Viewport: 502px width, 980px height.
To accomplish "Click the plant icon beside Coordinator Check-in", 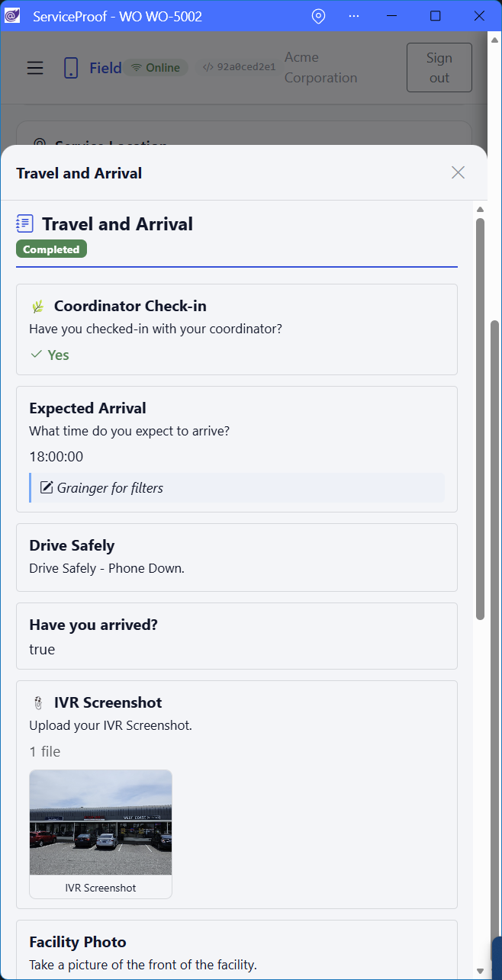I will (x=37, y=307).
